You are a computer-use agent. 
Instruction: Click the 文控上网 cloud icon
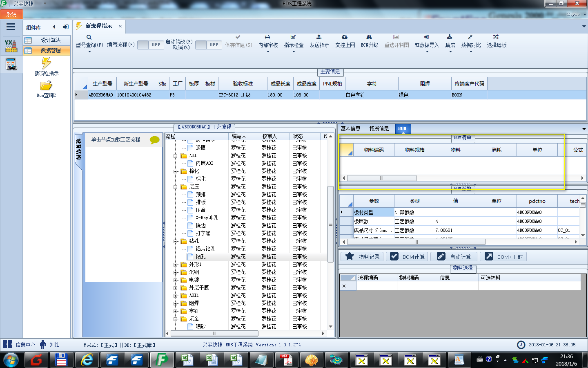pos(345,37)
